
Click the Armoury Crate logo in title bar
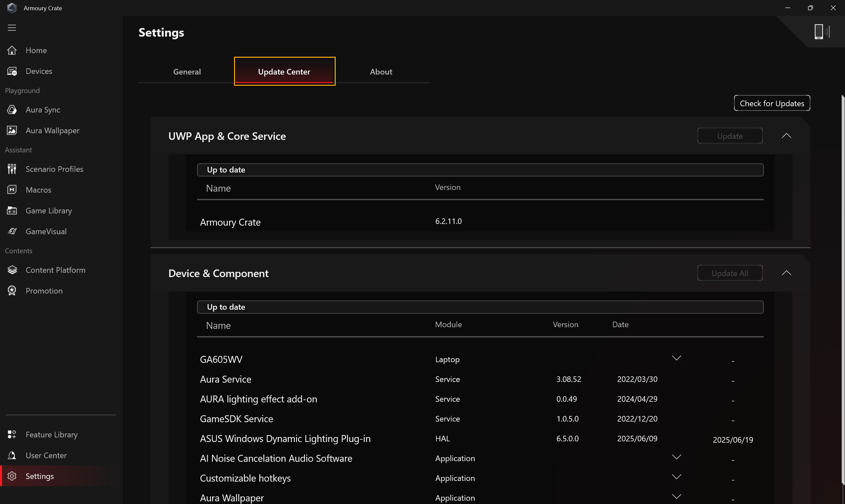click(12, 8)
